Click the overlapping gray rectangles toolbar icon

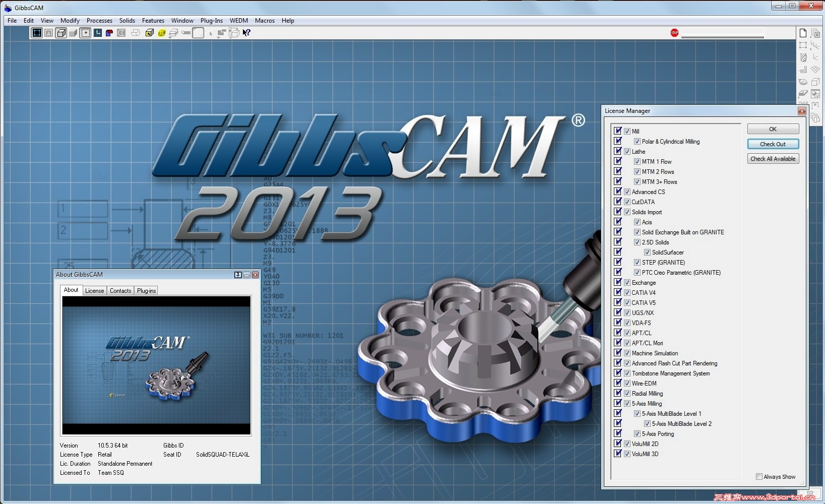[222, 33]
